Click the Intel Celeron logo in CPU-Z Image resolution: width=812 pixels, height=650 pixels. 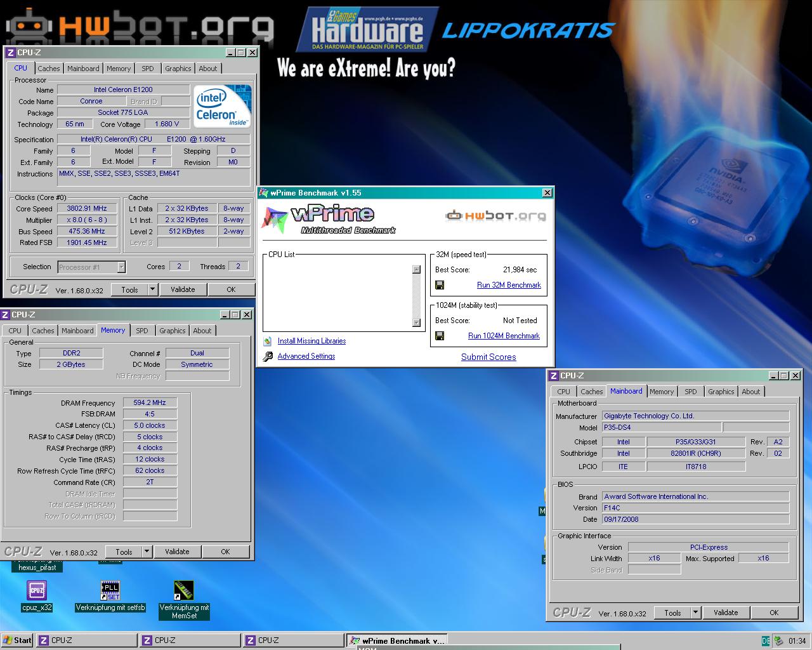(222, 106)
